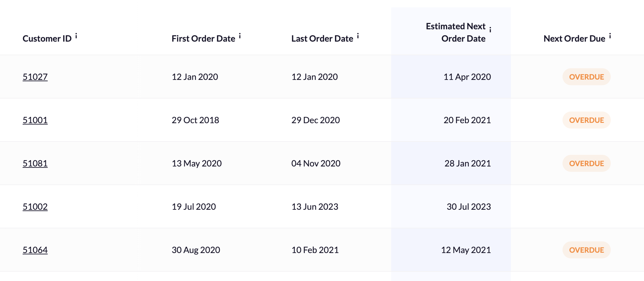Sort by Customer ID column header
The width and height of the screenshot is (644, 281).
click(47, 39)
